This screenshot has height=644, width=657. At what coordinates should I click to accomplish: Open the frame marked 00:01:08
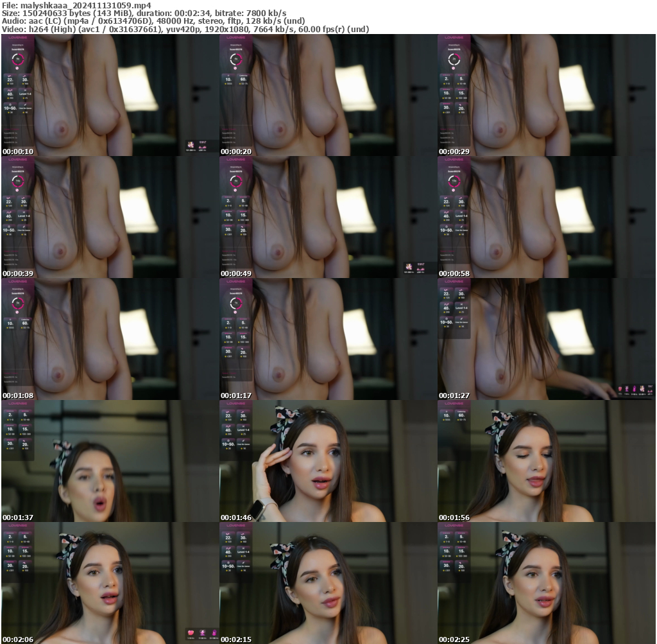(x=109, y=337)
